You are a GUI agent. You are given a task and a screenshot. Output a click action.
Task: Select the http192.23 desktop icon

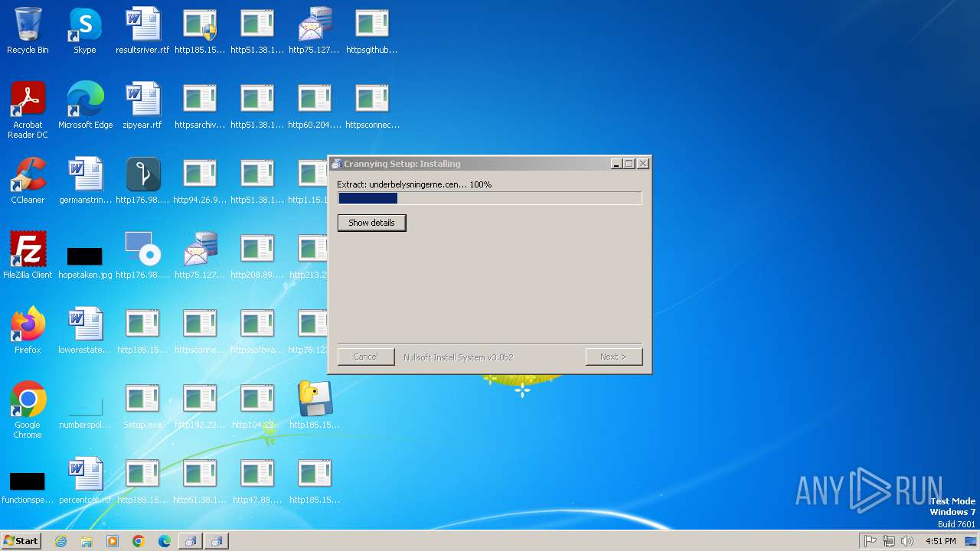200,406
